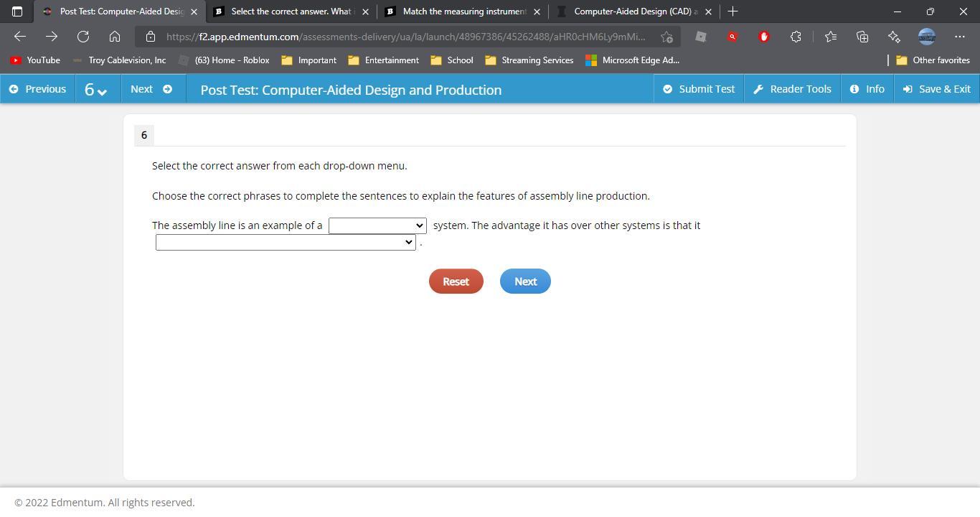Open the Extensions puzzle piece icon
The height and width of the screenshot is (517, 980).
point(796,37)
